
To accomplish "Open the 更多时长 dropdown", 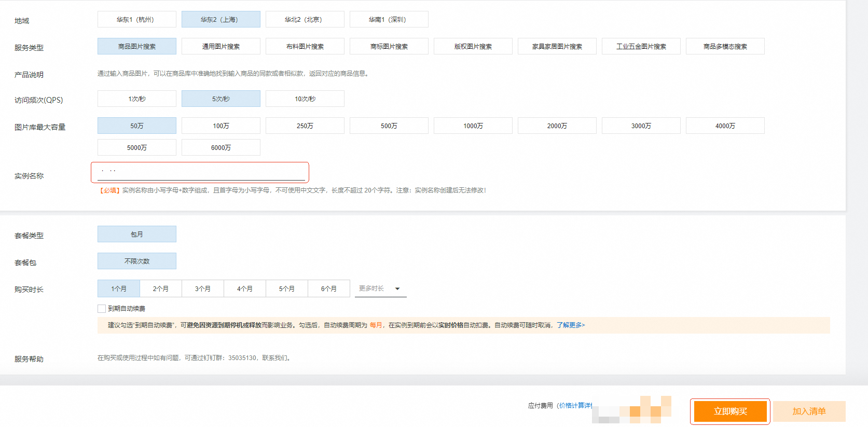I will tap(380, 288).
